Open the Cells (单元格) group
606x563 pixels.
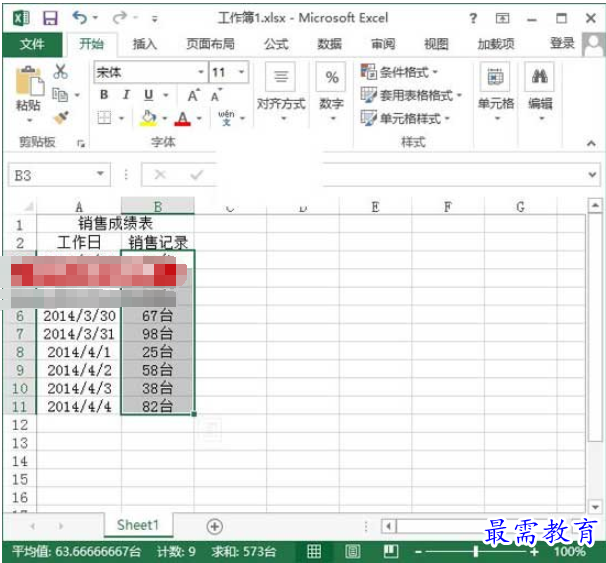[496, 91]
